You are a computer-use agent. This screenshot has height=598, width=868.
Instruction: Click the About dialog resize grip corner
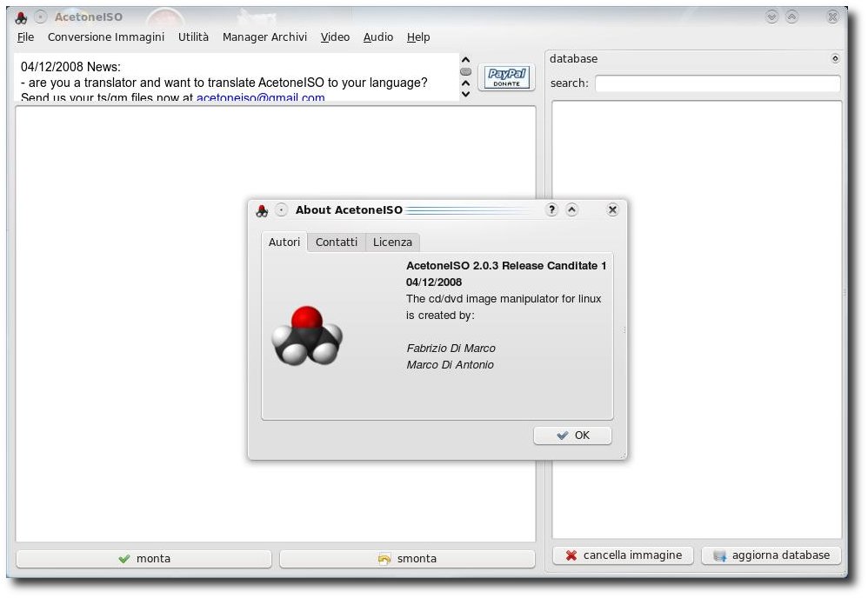point(624,455)
